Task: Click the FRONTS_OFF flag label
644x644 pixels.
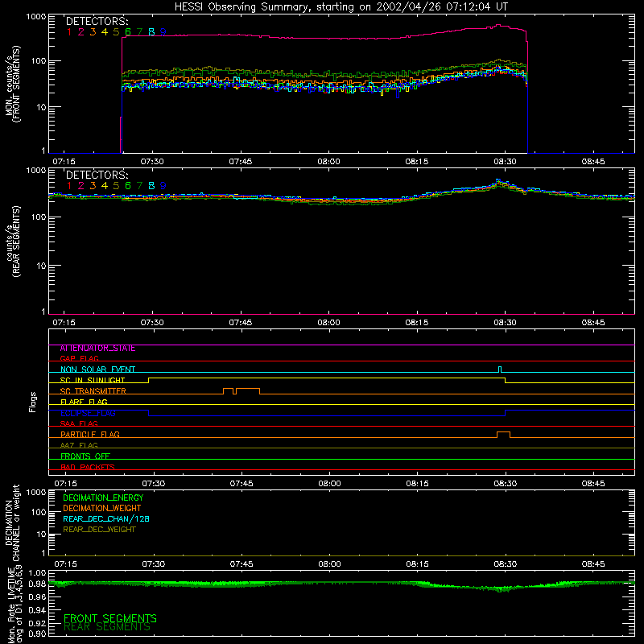Action: (x=85, y=456)
